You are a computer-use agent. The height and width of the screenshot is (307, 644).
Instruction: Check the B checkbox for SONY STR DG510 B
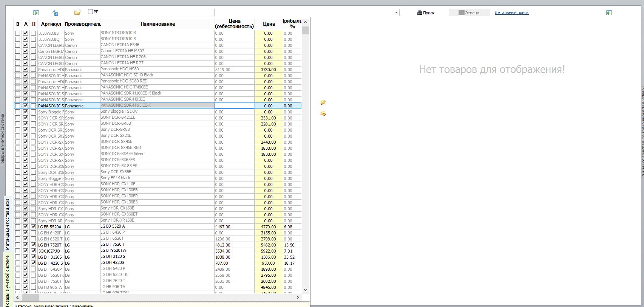17,33
